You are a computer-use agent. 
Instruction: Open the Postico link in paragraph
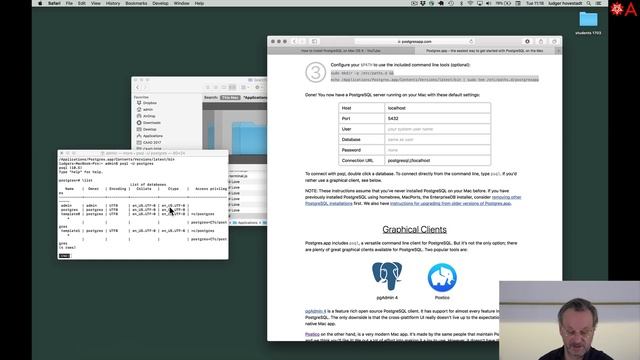pyautogui.click(x=312, y=334)
